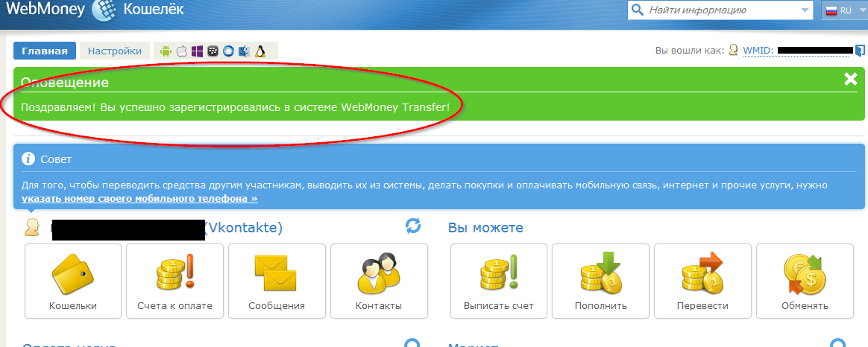Click the Russian flag icon

pos(831,10)
